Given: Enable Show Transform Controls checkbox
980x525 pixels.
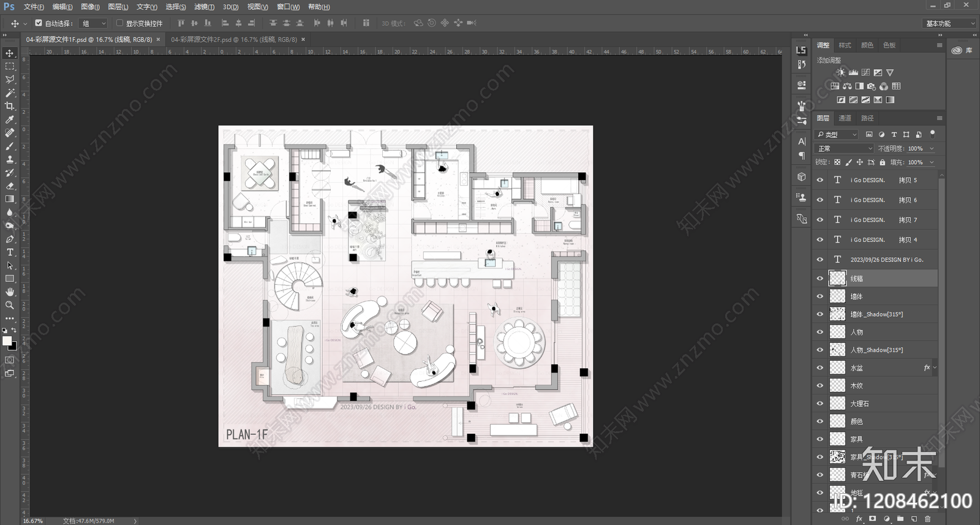Looking at the screenshot, I should coord(119,23).
